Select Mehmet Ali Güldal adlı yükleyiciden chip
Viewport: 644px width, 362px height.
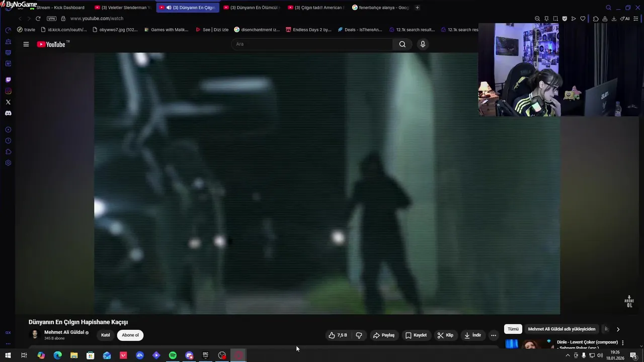pos(561,329)
